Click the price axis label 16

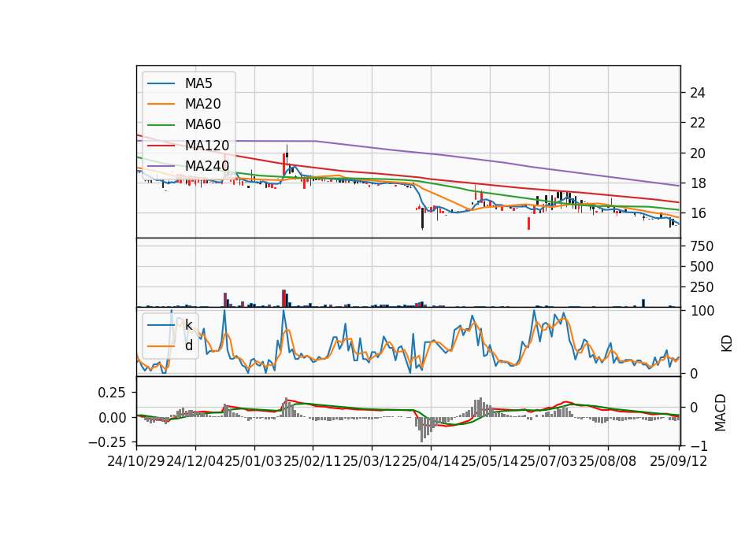click(697, 213)
